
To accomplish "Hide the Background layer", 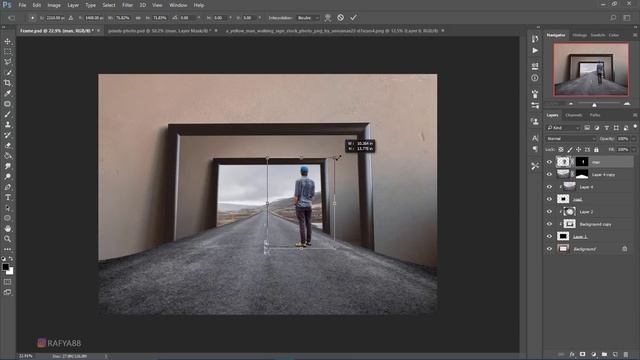I will [x=549, y=249].
